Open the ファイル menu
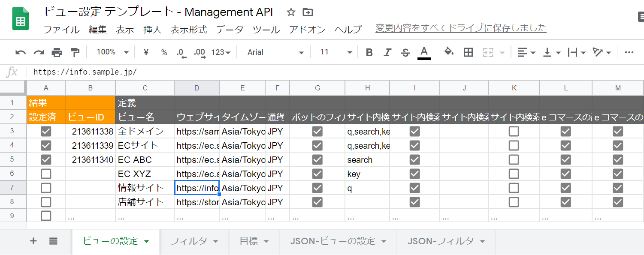 tap(61, 30)
